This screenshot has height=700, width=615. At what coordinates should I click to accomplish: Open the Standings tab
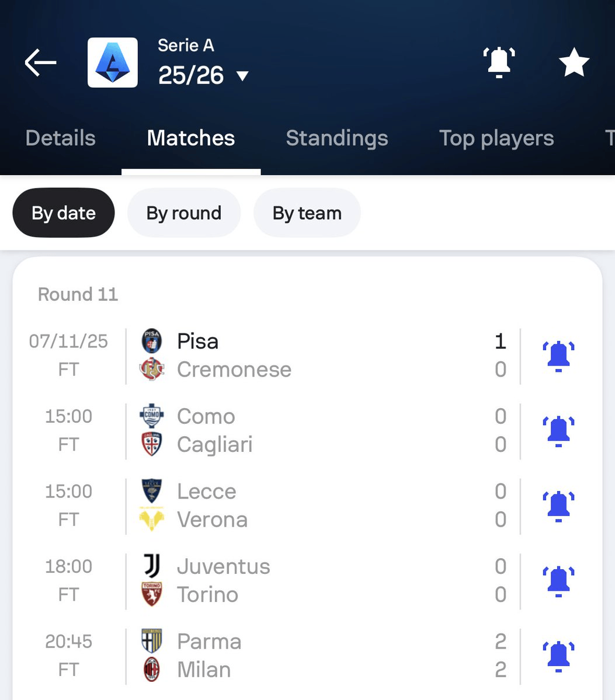pyautogui.click(x=337, y=138)
